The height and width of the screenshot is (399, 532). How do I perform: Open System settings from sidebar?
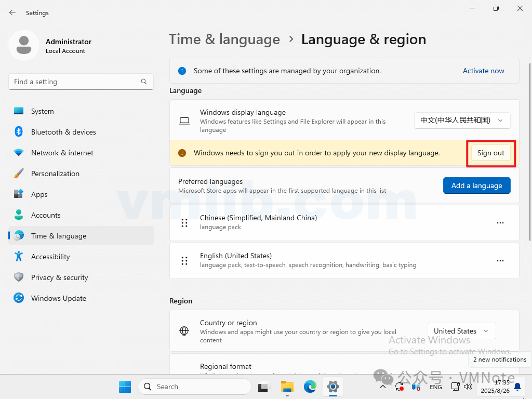coord(42,111)
